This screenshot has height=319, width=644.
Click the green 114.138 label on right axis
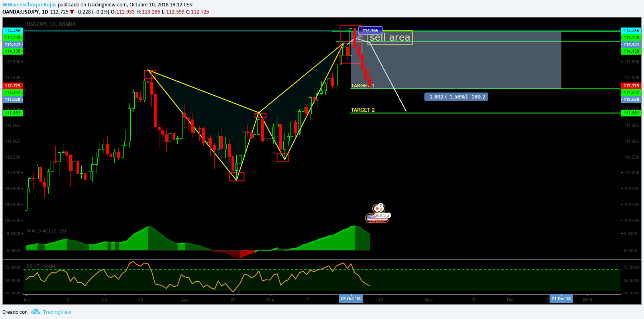pyautogui.click(x=631, y=51)
